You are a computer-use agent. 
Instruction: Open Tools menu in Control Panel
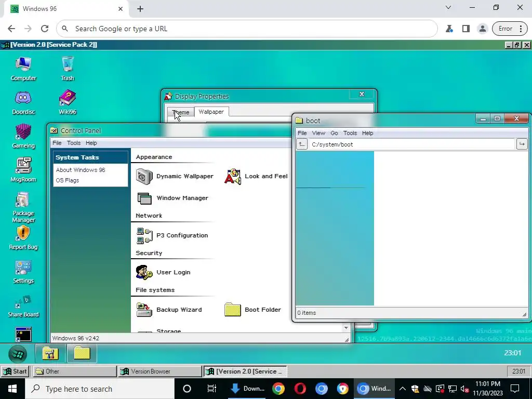(x=74, y=143)
